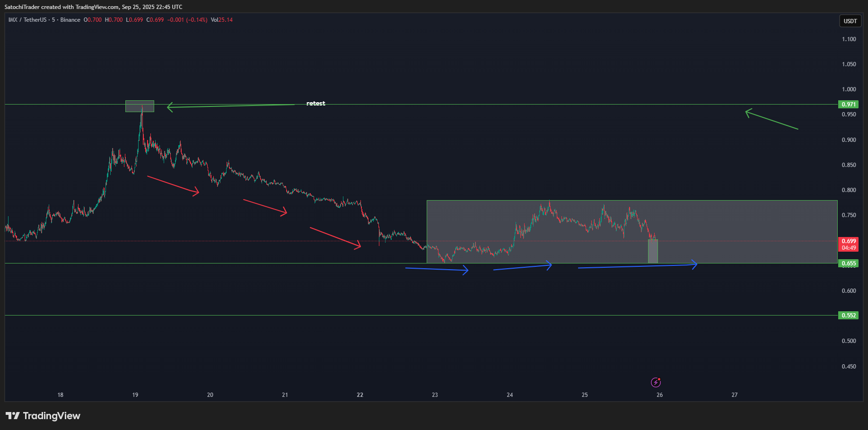Click the IMX / TetherUS symbol title
Viewport: 868px width, 430px height.
tap(27, 20)
